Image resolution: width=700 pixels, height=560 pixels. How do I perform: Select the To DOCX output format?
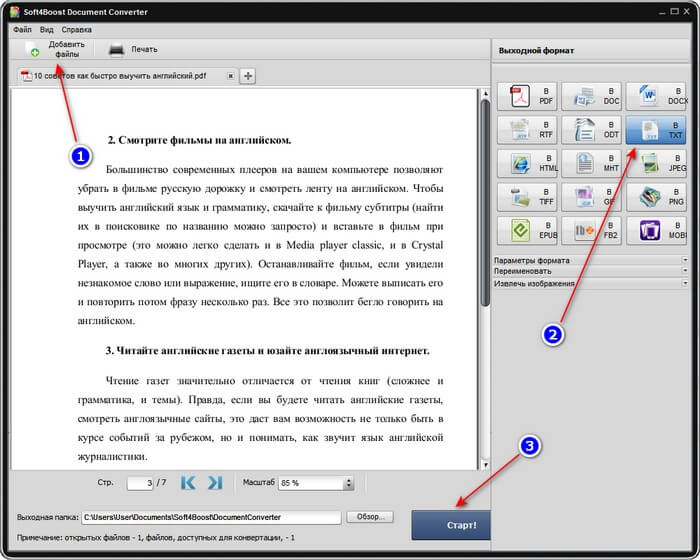tap(657, 96)
